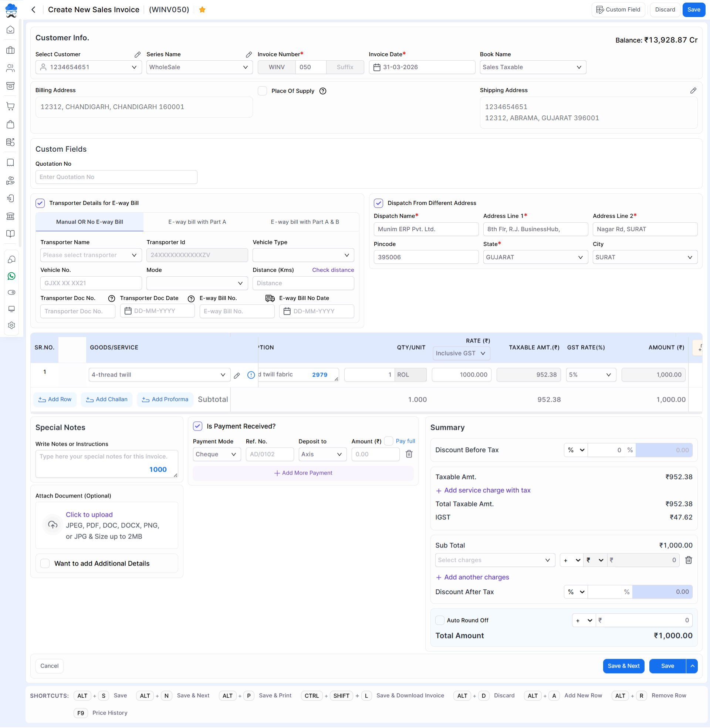Select E-way bill with Part A & B tab
710x728 pixels.
click(305, 222)
